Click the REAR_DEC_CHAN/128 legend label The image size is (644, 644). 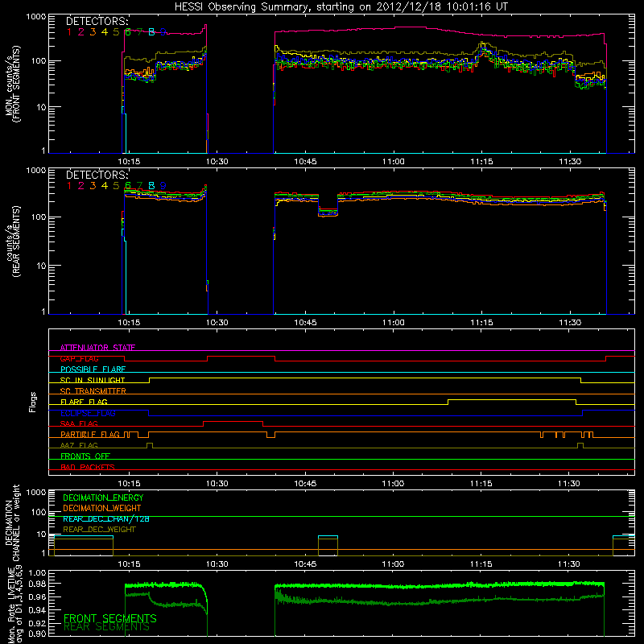point(106,518)
